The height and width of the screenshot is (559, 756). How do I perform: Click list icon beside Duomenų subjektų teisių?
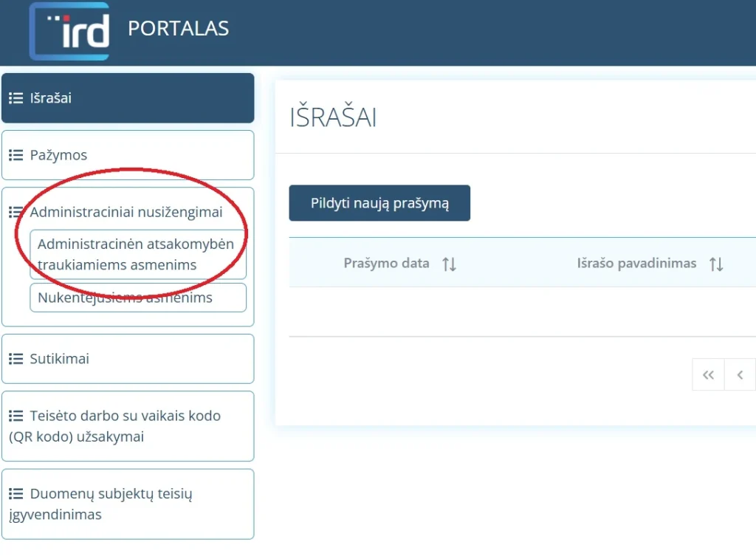tap(16, 494)
